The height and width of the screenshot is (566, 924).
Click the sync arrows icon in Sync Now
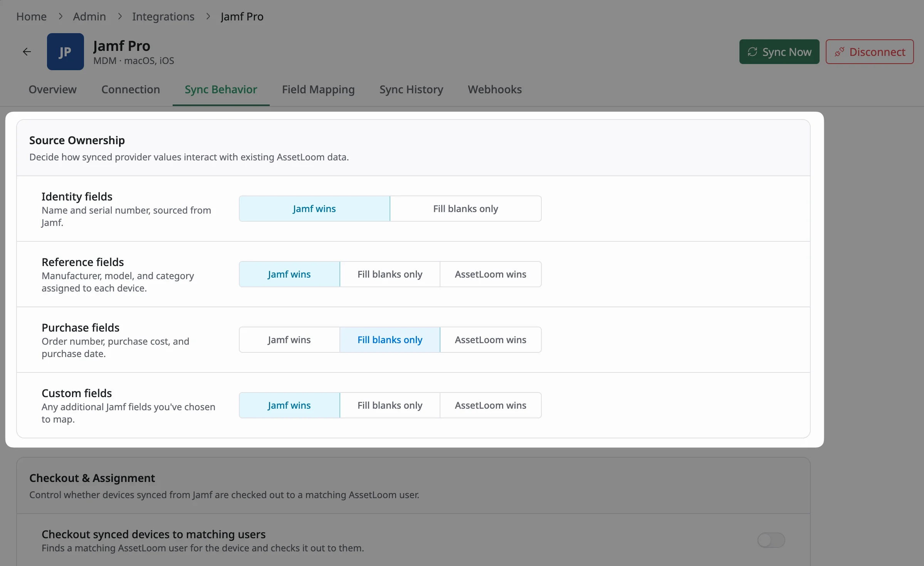[753, 52]
